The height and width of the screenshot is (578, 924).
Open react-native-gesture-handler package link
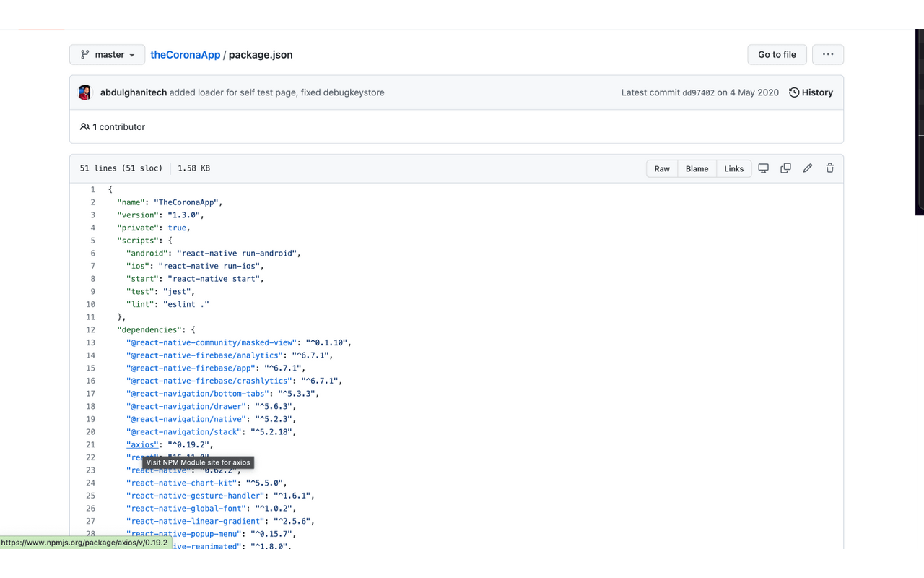point(196,496)
